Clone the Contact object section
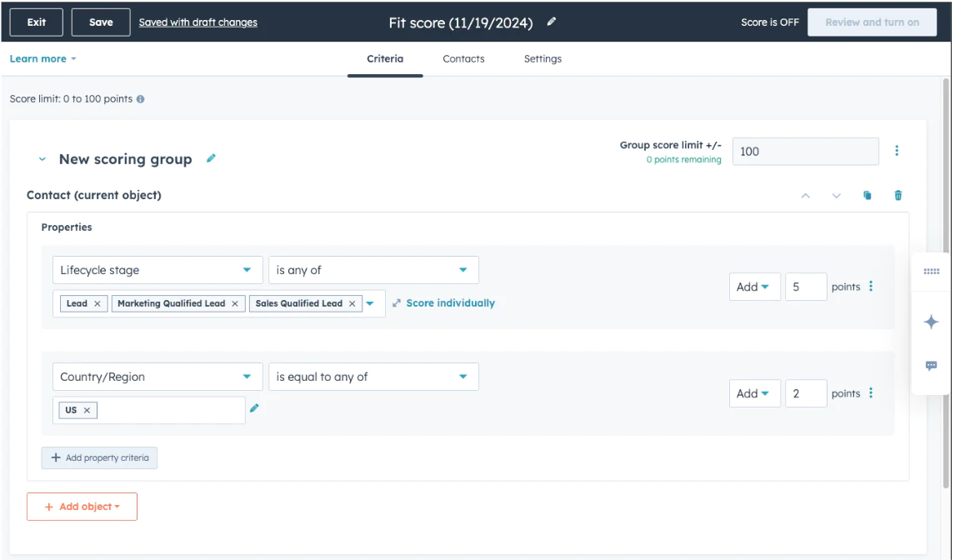 tap(867, 195)
